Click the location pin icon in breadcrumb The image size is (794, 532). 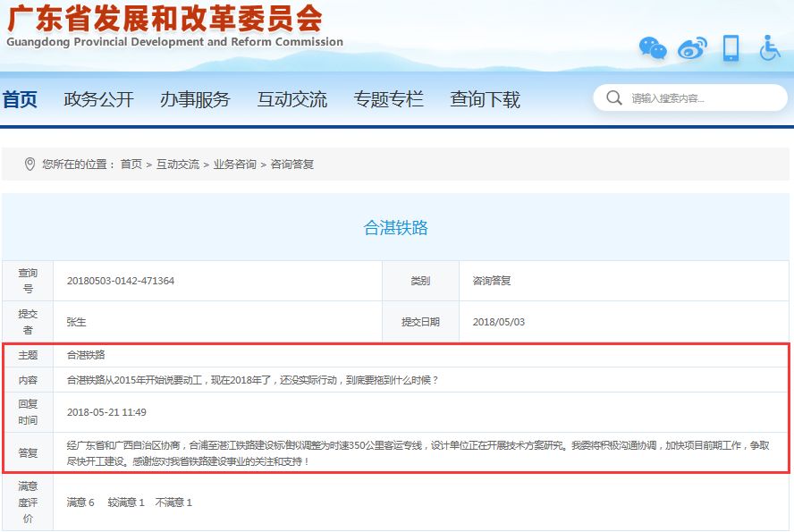(30, 165)
